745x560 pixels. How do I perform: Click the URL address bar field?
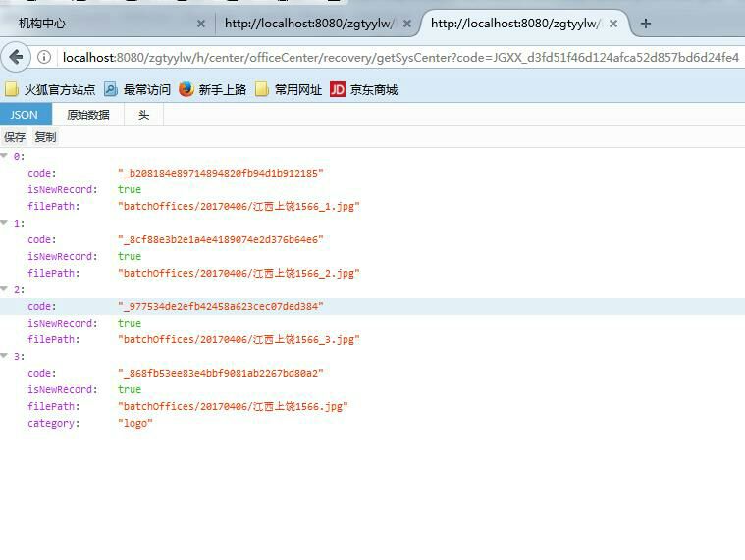pos(393,58)
